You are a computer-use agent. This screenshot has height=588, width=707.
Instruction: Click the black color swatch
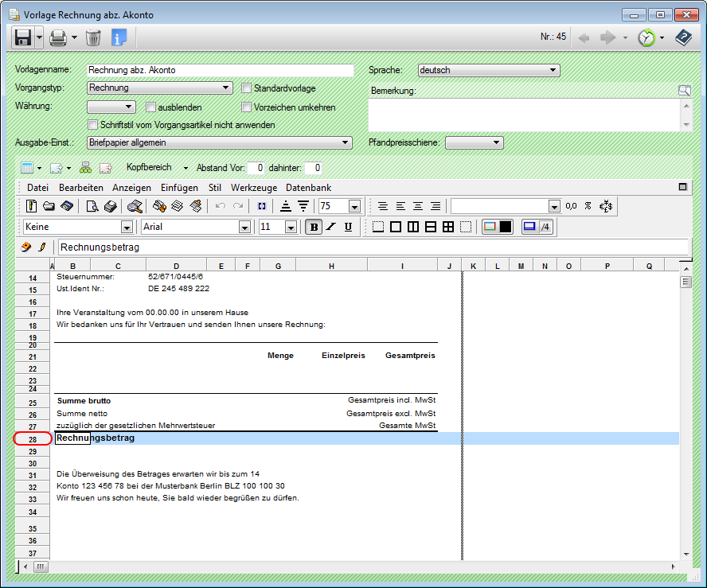pyautogui.click(x=506, y=227)
